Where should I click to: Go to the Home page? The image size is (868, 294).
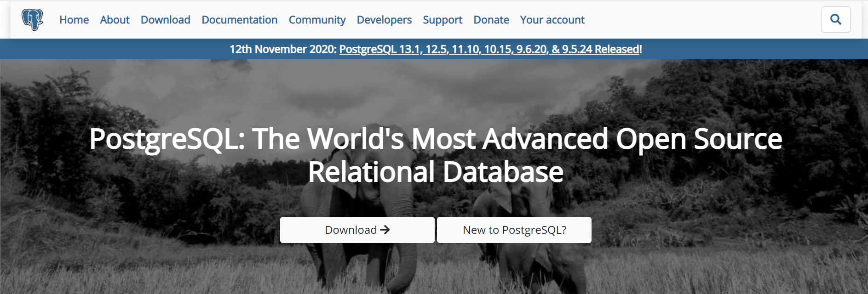pyautogui.click(x=74, y=20)
